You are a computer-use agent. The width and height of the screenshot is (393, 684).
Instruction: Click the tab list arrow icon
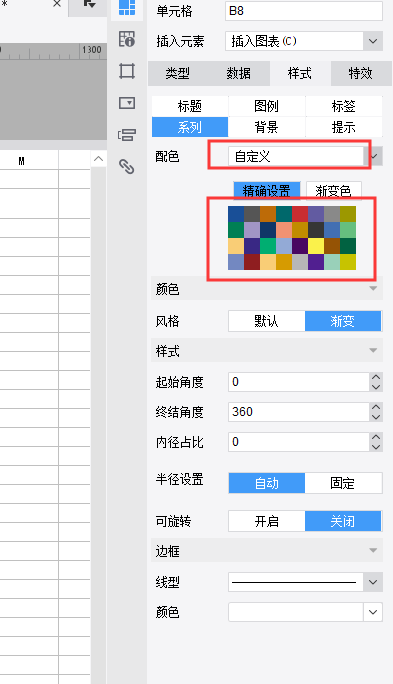pyautogui.click(x=89, y=4)
